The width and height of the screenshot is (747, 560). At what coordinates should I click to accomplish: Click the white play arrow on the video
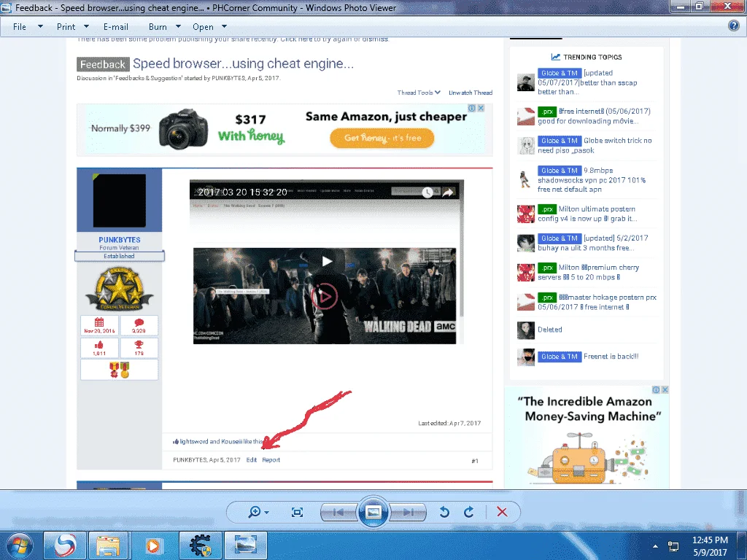(x=327, y=261)
